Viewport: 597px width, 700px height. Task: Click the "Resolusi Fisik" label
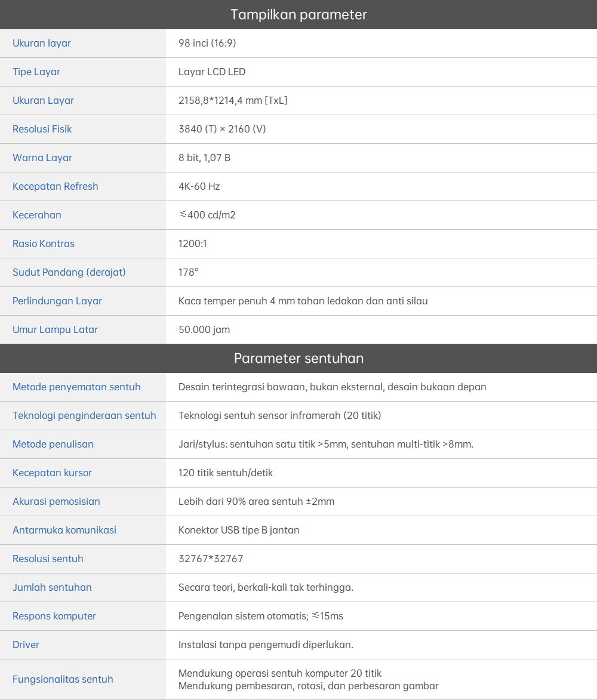coord(42,129)
